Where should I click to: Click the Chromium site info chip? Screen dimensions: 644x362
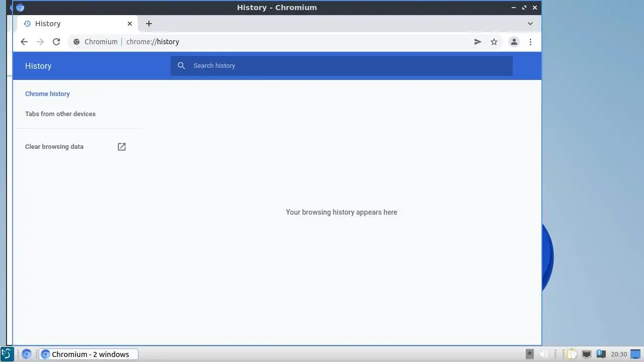coord(96,42)
